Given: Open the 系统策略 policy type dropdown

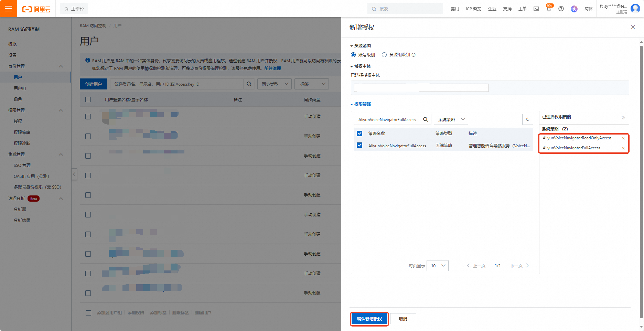Looking at the screenshot, I should pos(451,119).
